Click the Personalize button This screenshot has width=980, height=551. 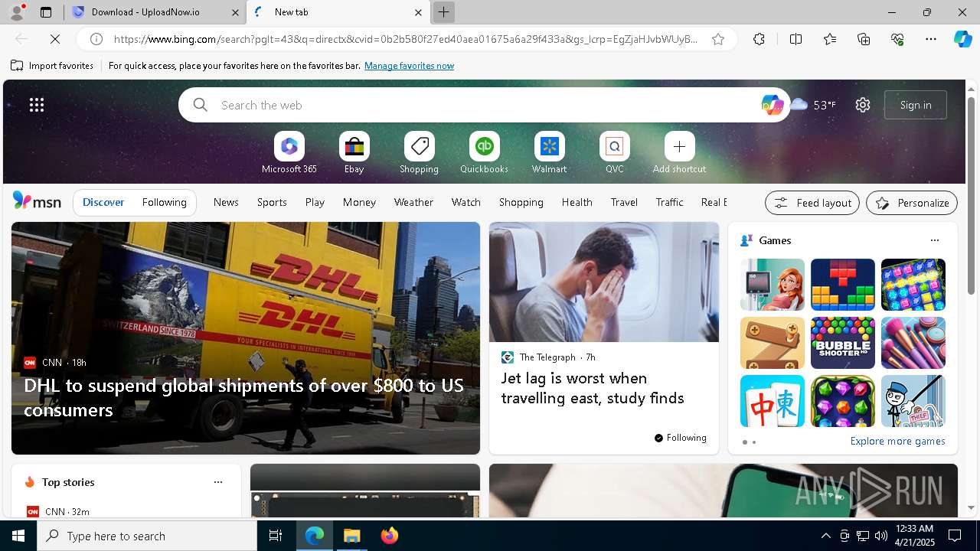coord(912,203)
